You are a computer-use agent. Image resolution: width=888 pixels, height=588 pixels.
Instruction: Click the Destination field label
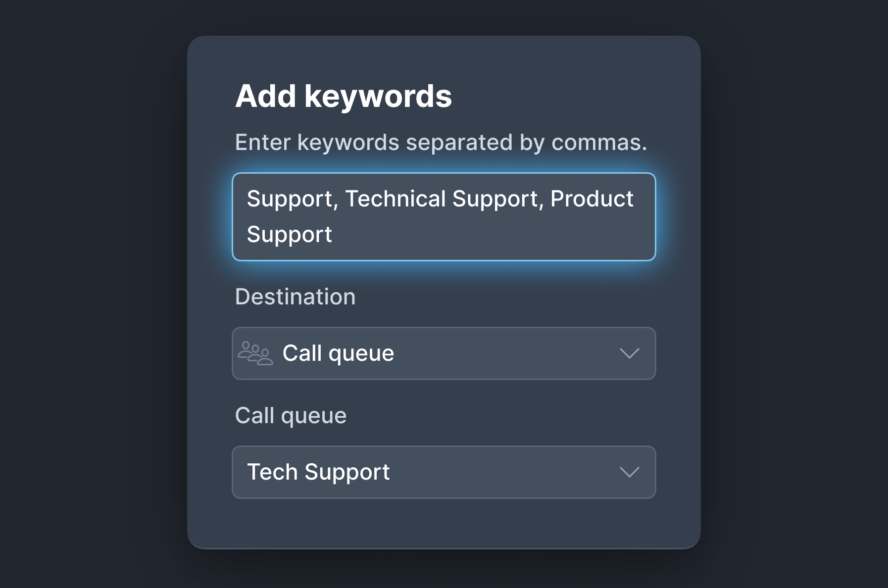click(295, 297)
